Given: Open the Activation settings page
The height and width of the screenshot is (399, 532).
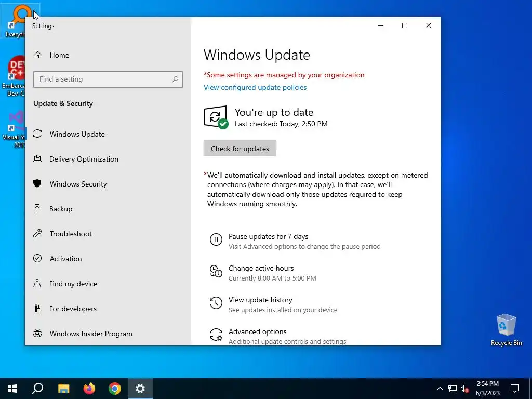Looking at the screenshot, I should (108, 259).
